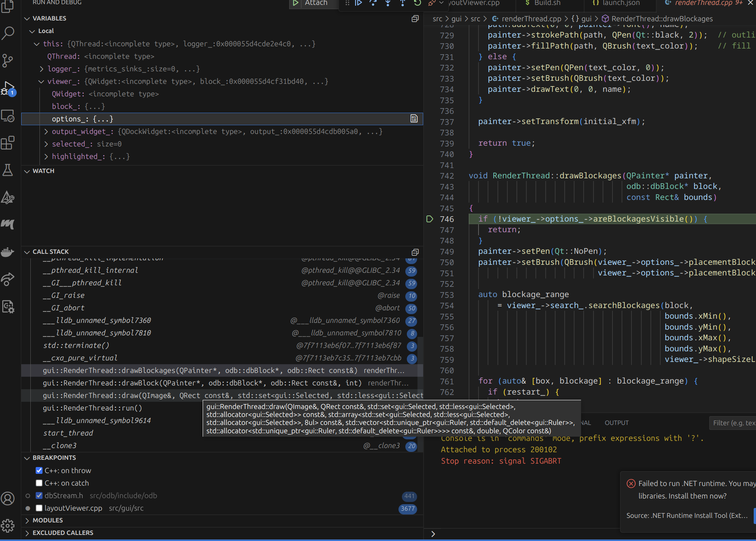Enable the C++: on catch breakpoint

click(39, 483)
